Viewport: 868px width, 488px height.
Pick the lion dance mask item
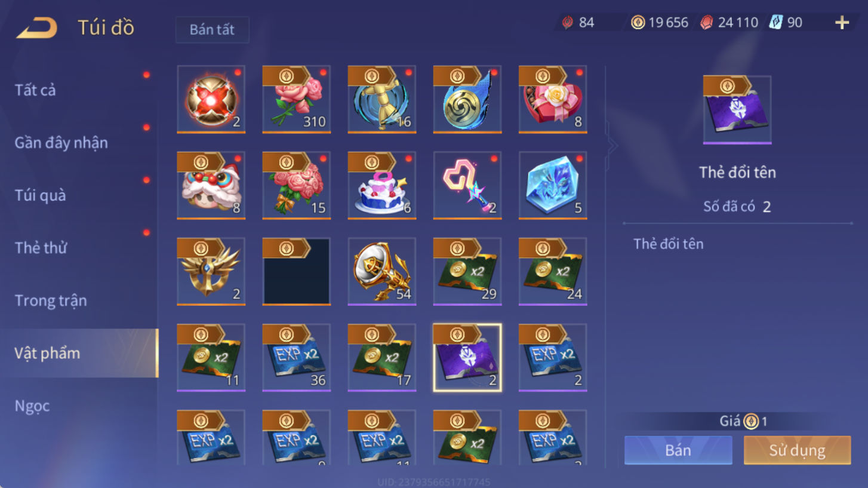[211, 185]
